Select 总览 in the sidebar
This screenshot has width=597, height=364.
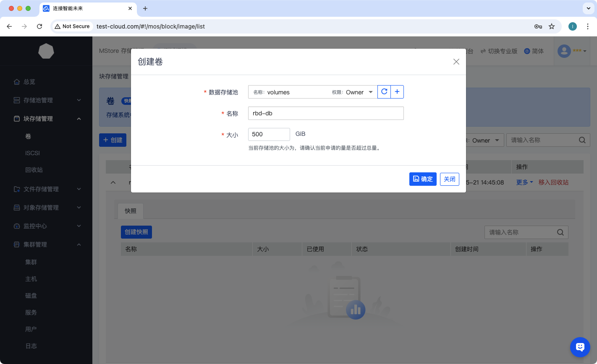[x=29, y=82]
